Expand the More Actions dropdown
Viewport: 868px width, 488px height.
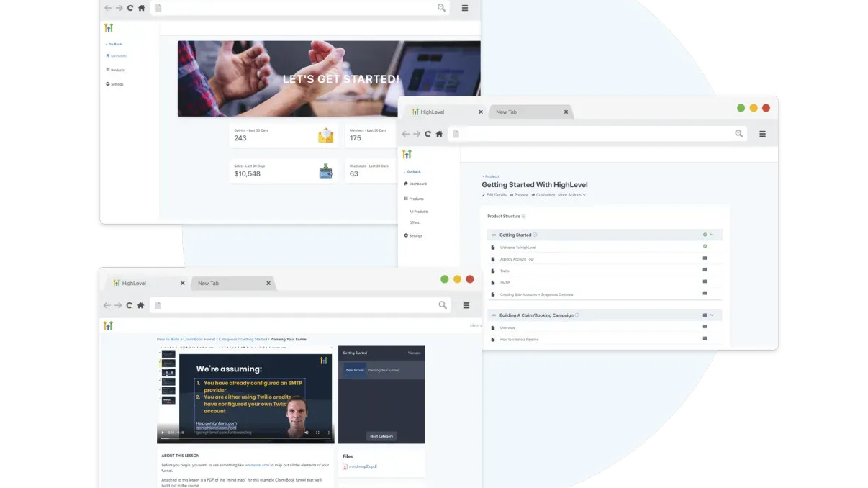[x=571, y=195]
